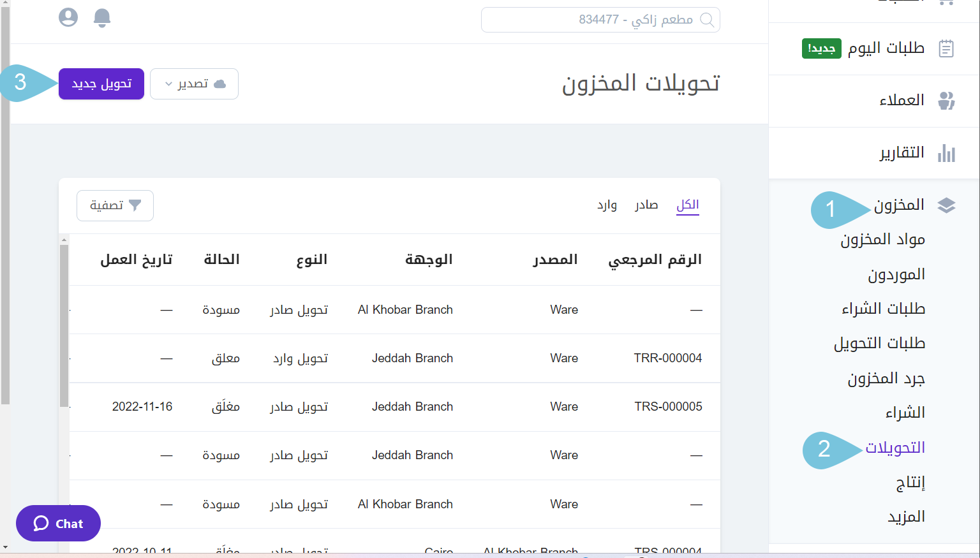Click the customers people icon
Screen dimensions: 980x558
(946, 100)
